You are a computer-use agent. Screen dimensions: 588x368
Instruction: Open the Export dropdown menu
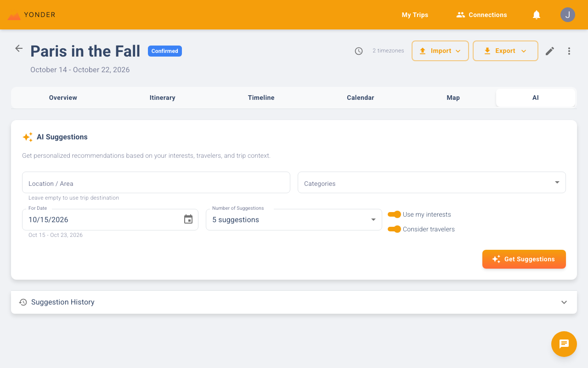(x=505, y=51)
